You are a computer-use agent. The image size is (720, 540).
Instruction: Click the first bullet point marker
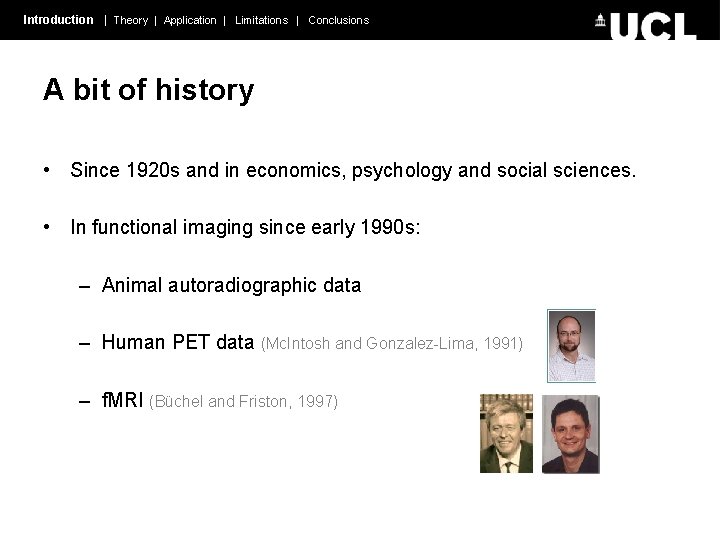coord(46,170)
